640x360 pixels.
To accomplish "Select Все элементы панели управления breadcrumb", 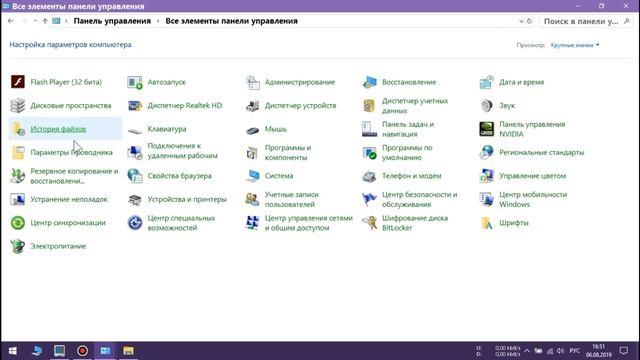I will click(x=231, y=21).
